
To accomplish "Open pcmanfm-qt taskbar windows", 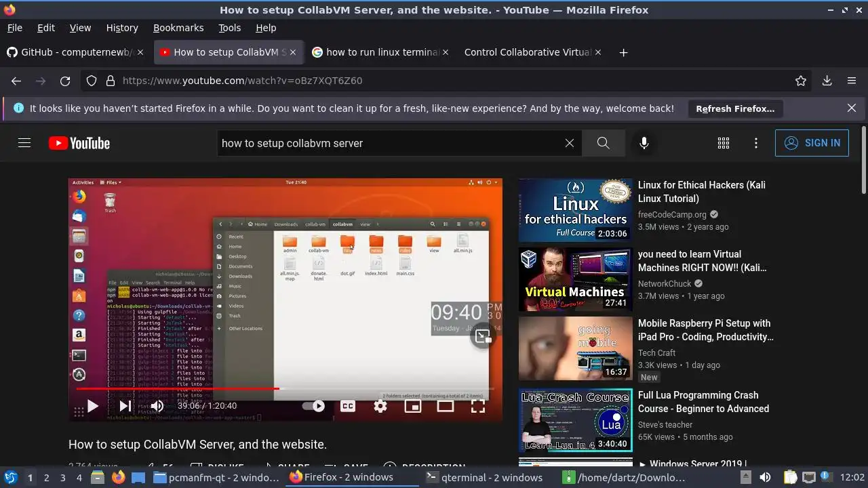I will (x=216, y=477).
